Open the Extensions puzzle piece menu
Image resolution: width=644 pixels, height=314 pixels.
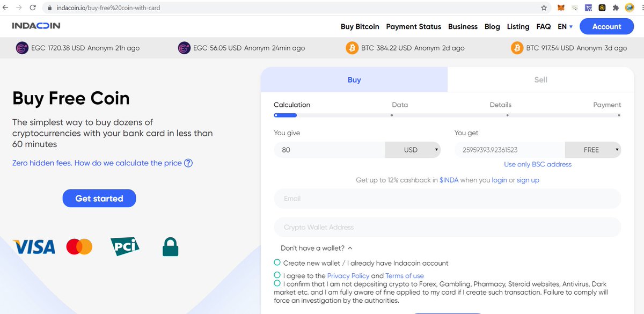click(x=616, y=8)
